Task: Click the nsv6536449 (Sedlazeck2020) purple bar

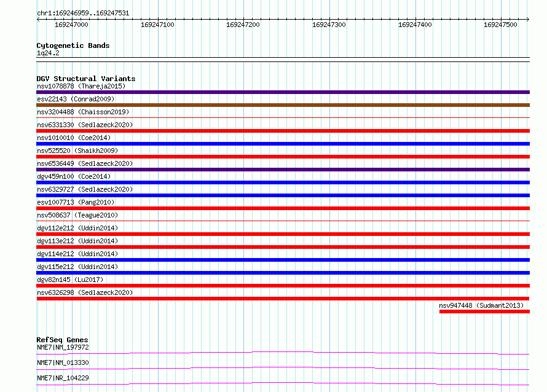Action: [x=283, y=170]
